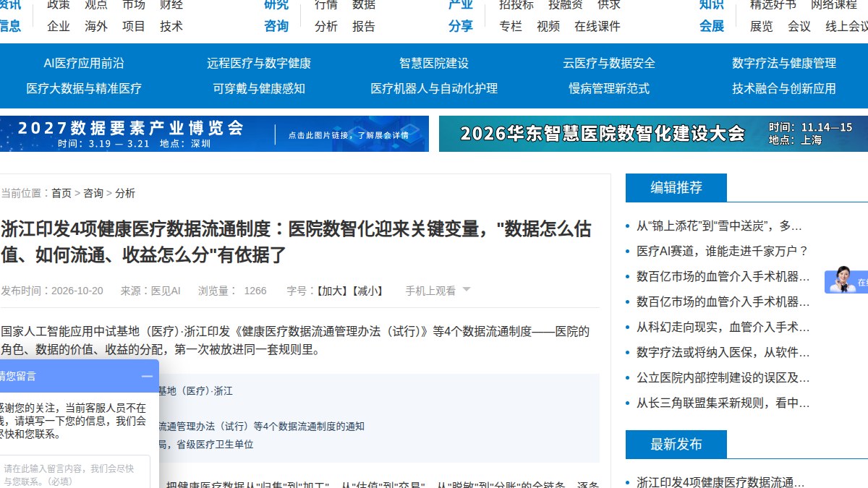
Task: Open the 海外 nav link
Action: click(96, 26)
